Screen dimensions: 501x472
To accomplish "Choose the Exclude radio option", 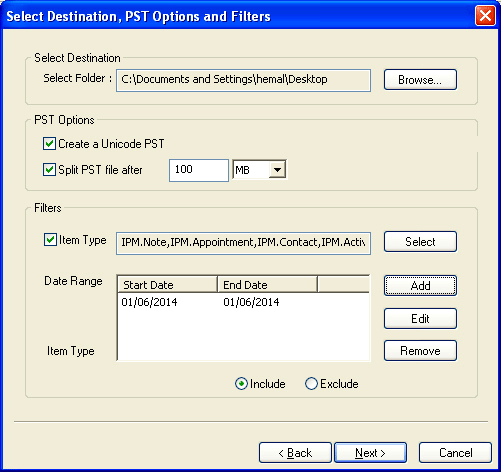I will pos(311,384).
